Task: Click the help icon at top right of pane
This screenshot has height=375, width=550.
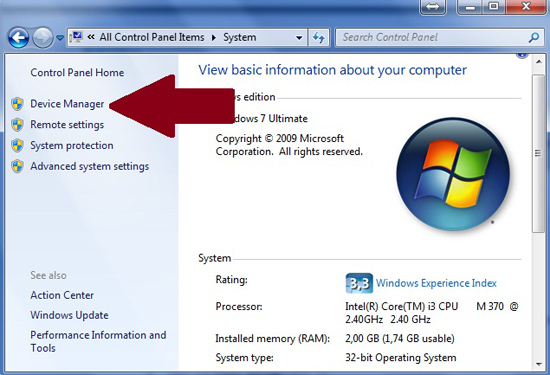Action: [522, 55]
